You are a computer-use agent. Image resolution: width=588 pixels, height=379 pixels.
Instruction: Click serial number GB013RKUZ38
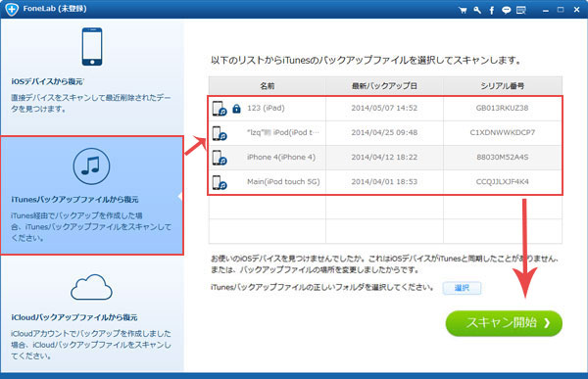502,108
